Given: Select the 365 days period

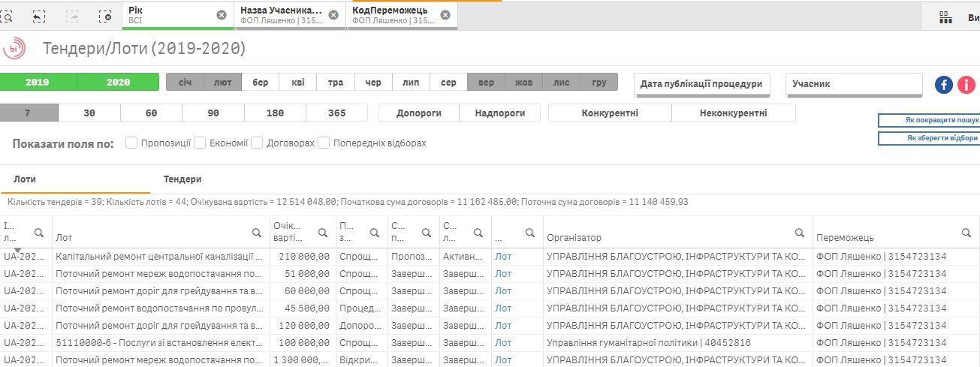Looking at the screenshot, I should [337, 113].
